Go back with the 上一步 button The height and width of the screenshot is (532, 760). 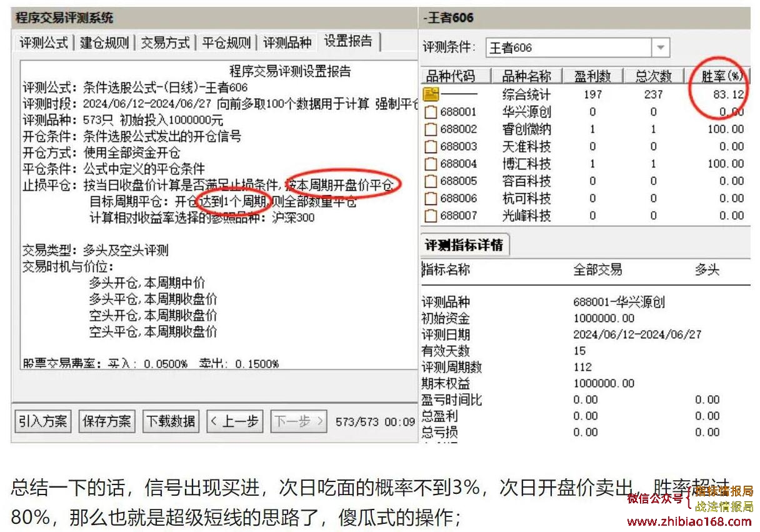click(235, 421)
